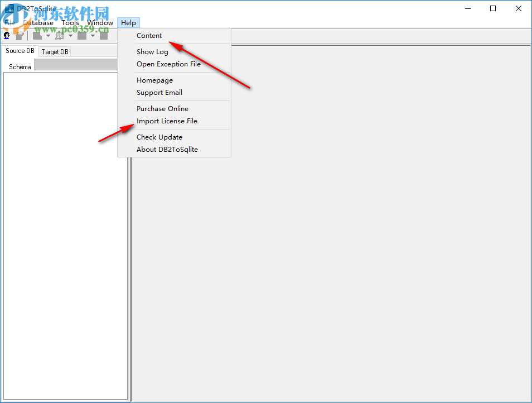This screenshot has height=403, width=532.
Task: Open the dropdown arrow beside the grid icon
Action: [x=70, y=35]
